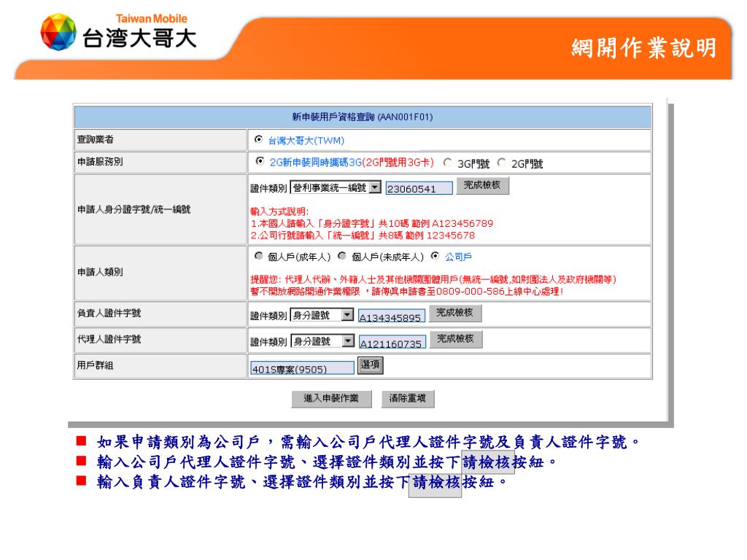Click the 進入申裝作業 button
747x560 pixels.
pyautogui.click(x=331, y=399)
